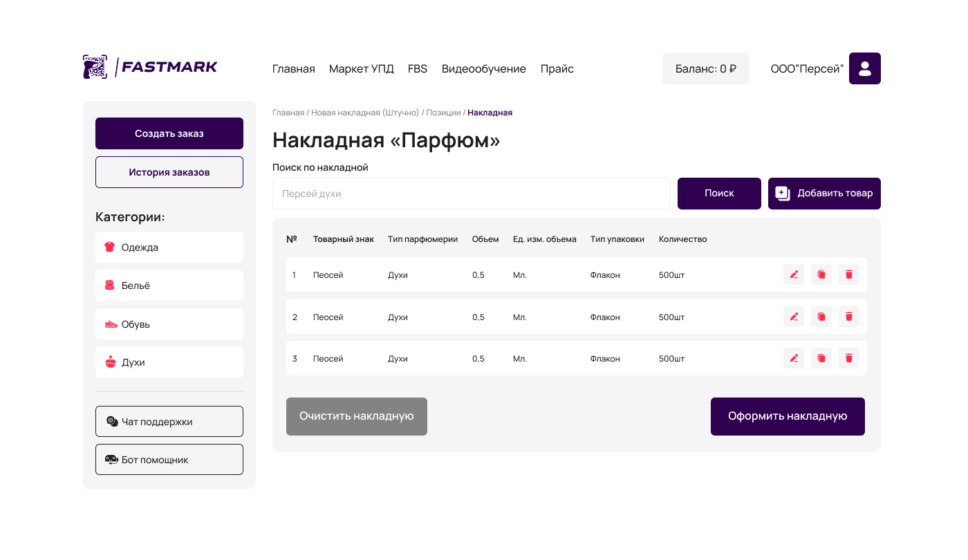Edit row 1 with pencil icon
The width and height of the screenshot is (968, 560).
(x=794, y=274)
